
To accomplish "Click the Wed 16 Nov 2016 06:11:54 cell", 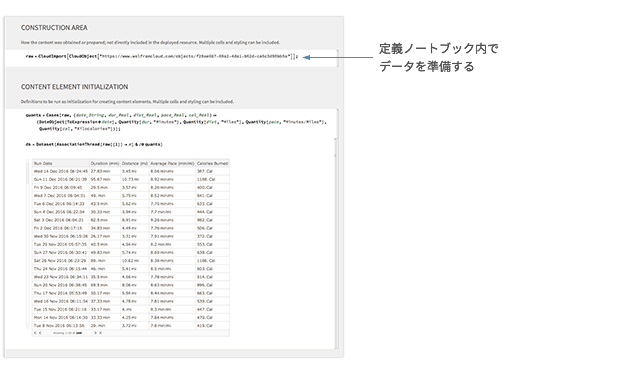I will 61,301.
